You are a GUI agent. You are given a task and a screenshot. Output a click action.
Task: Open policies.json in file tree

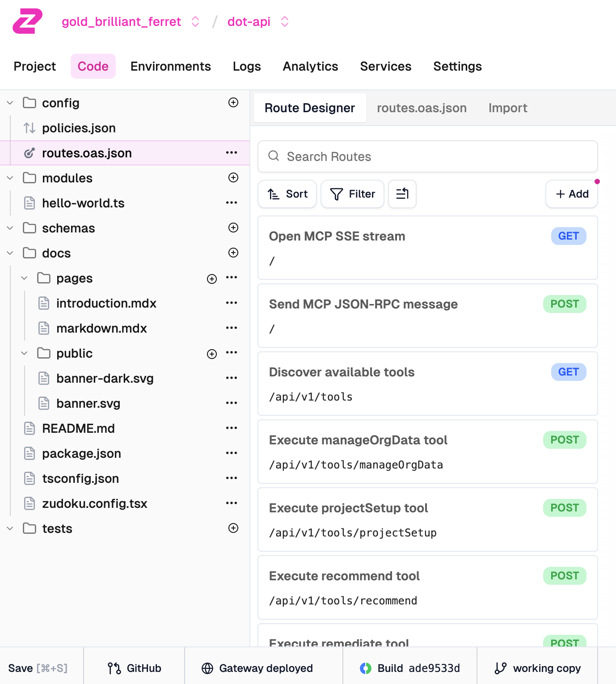[79, 128]
